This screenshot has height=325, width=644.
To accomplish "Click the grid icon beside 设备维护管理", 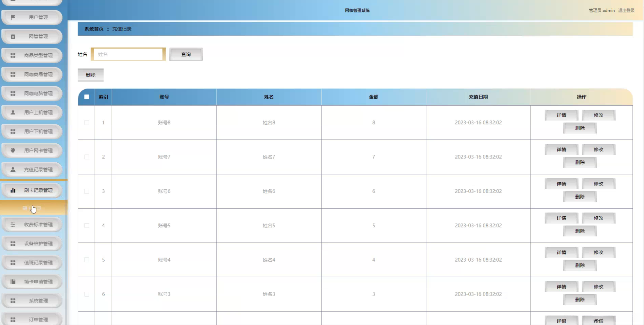I will [13, 244].
